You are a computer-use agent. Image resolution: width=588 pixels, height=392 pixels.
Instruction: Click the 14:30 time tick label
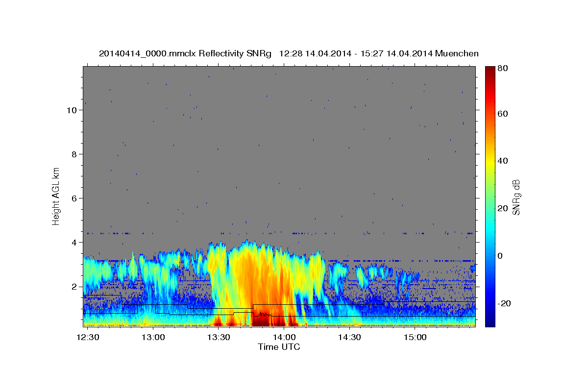tap(349, 338)
